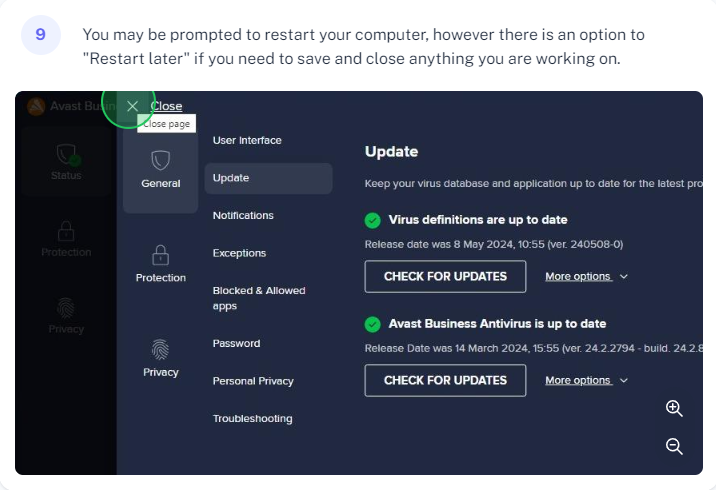Screen dimensions: 716x490
Task: Select User Interface menu item
Action: 247,141
